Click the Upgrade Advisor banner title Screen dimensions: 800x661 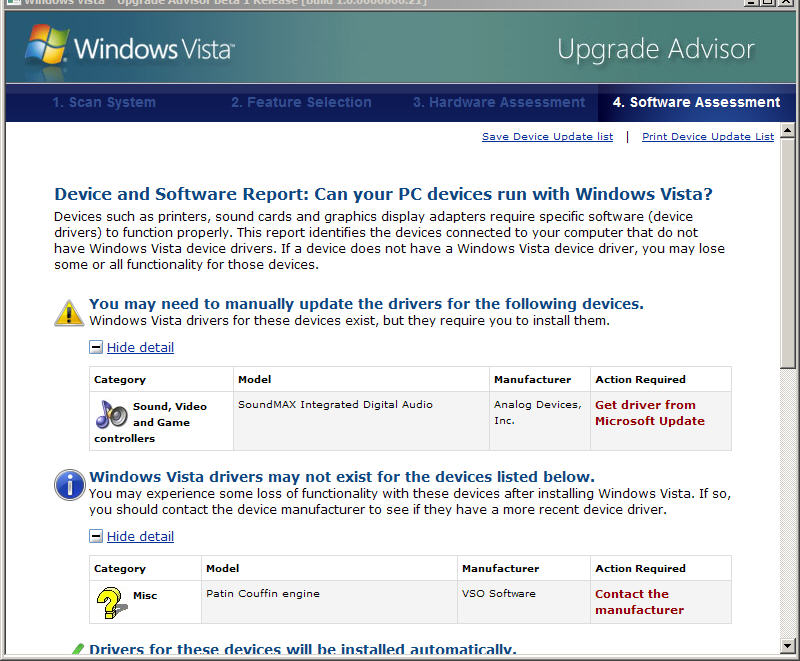656,50
